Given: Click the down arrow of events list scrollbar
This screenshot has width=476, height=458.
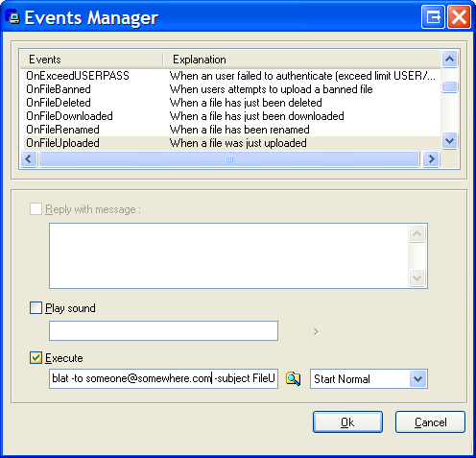Looking at the screenshot, I should [x=449, y=141].
